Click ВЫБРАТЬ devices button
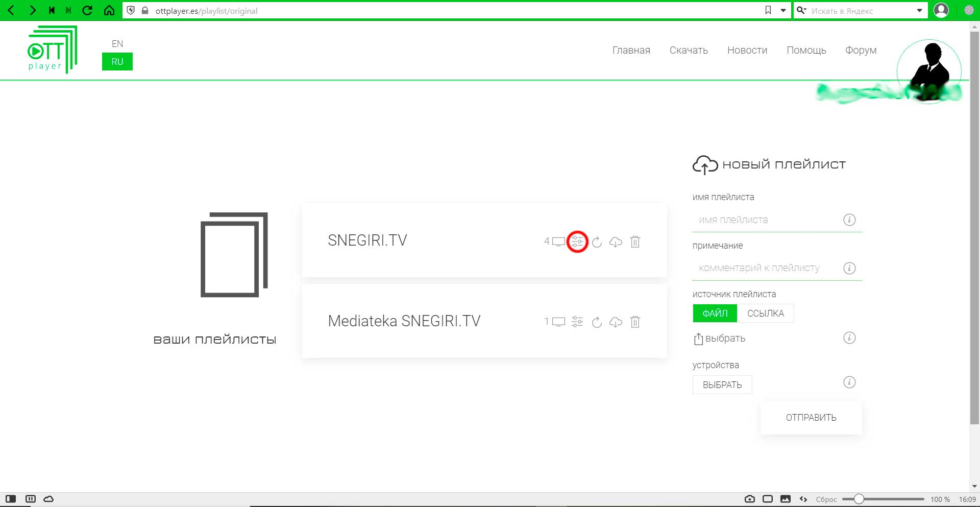 click(x=722, y=385)
